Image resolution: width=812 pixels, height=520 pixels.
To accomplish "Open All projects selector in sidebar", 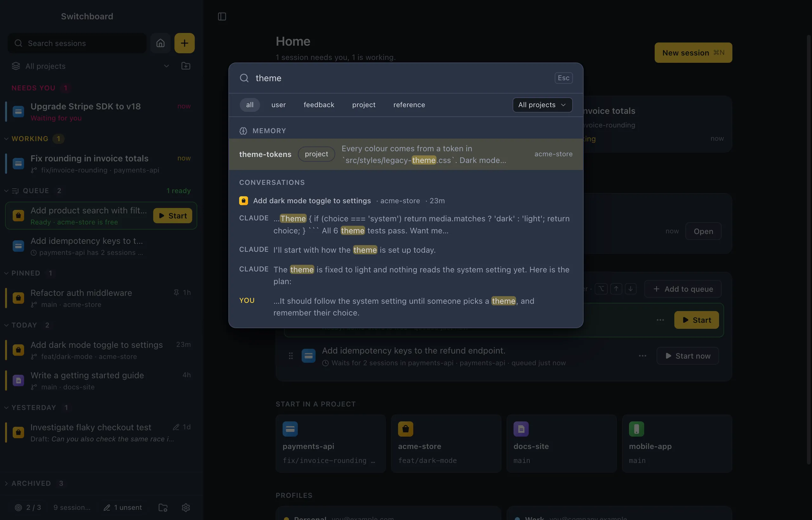I will 90,66.
